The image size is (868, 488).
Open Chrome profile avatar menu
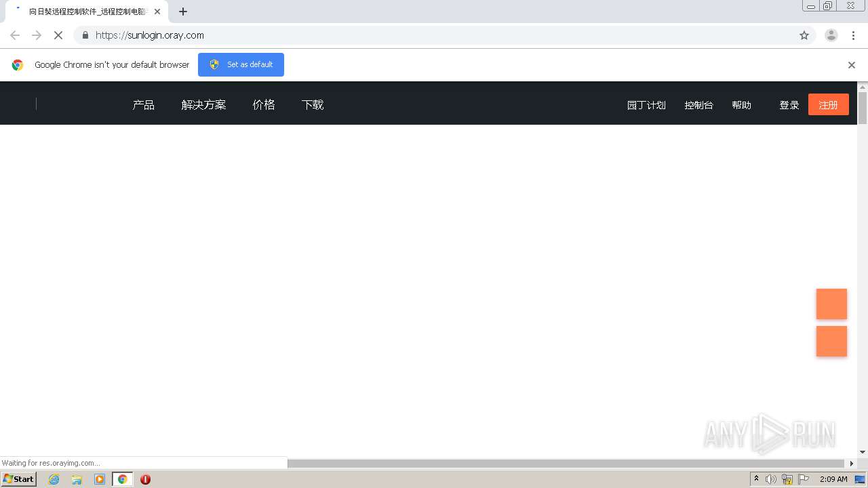click(831, 35)
